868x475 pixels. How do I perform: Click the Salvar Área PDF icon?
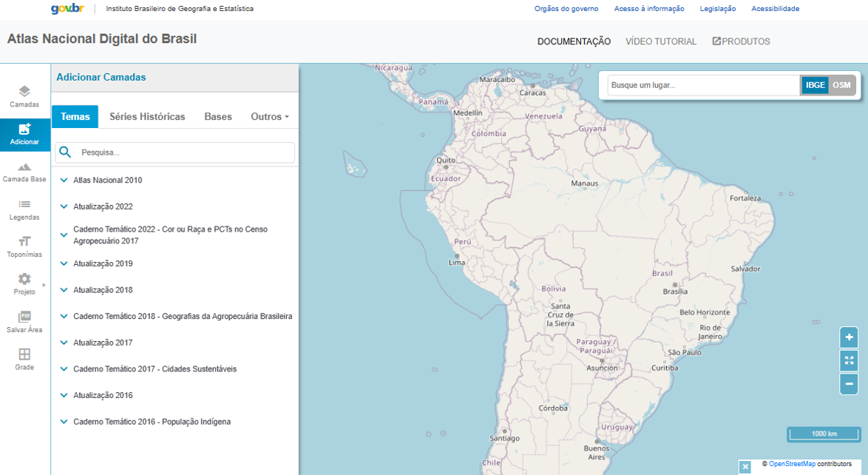pyautogui.click(x=24, y=317)
